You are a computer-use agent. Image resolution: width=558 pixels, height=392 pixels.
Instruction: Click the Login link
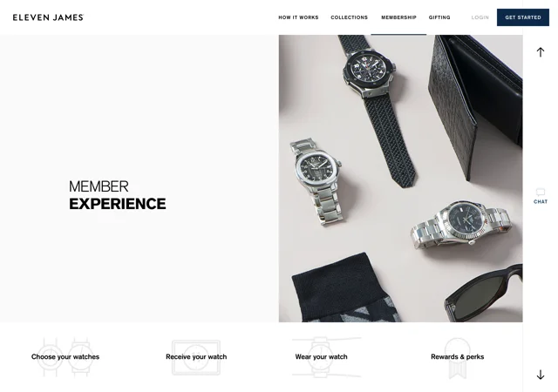pos(480,17)
